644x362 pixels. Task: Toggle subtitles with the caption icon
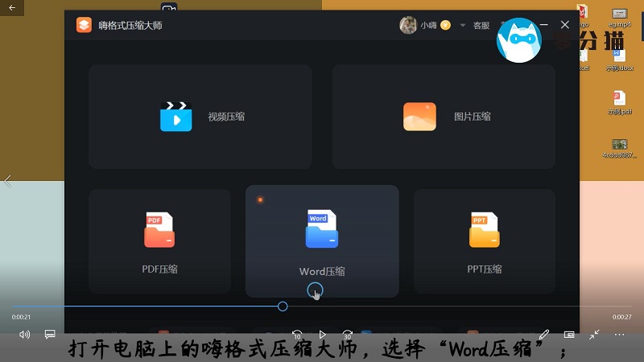50,334
